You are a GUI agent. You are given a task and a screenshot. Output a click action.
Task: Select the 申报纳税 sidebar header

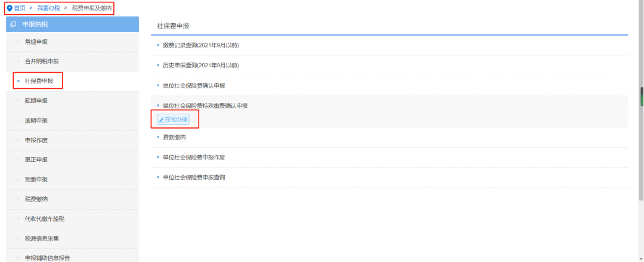72,24
